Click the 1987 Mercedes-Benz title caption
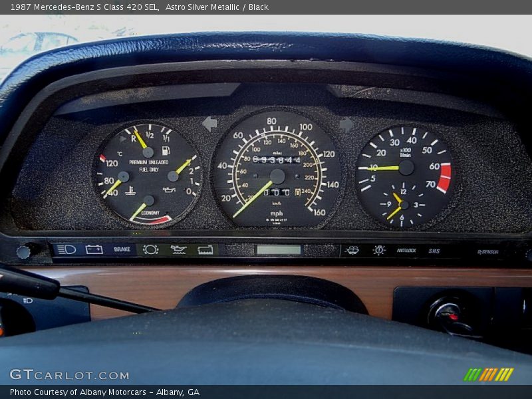Screen dimensions: 532x399 85,7
